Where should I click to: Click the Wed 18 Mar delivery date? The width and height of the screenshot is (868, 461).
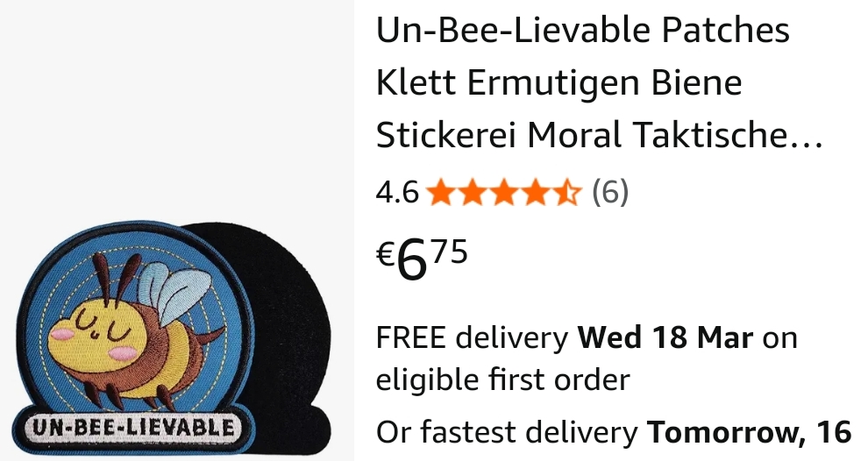[665, 337]
